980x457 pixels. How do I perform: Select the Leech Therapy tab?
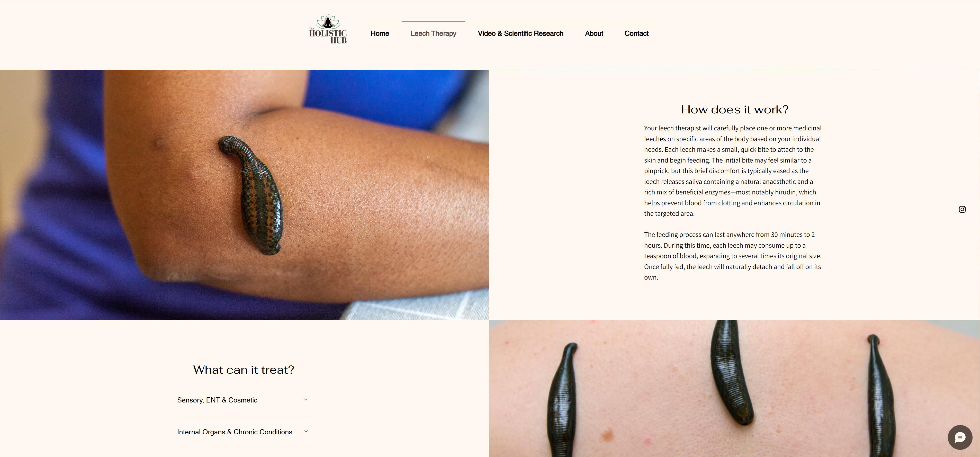433,33
